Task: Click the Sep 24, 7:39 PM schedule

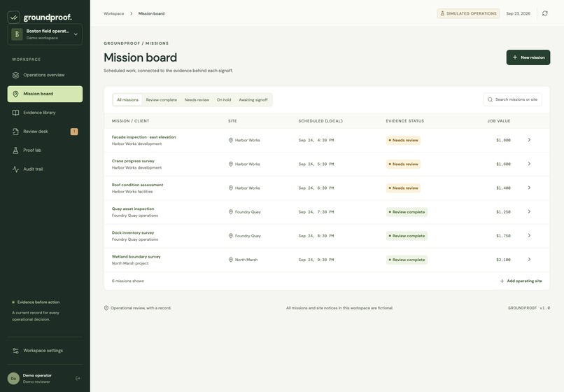Action: point(316,212)
